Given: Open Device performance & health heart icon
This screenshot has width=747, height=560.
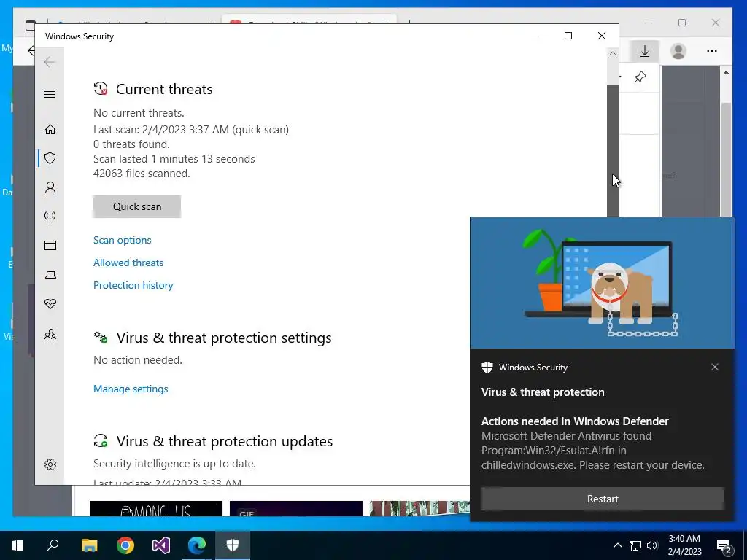Looking at the screenshot, I should point(50,304).
